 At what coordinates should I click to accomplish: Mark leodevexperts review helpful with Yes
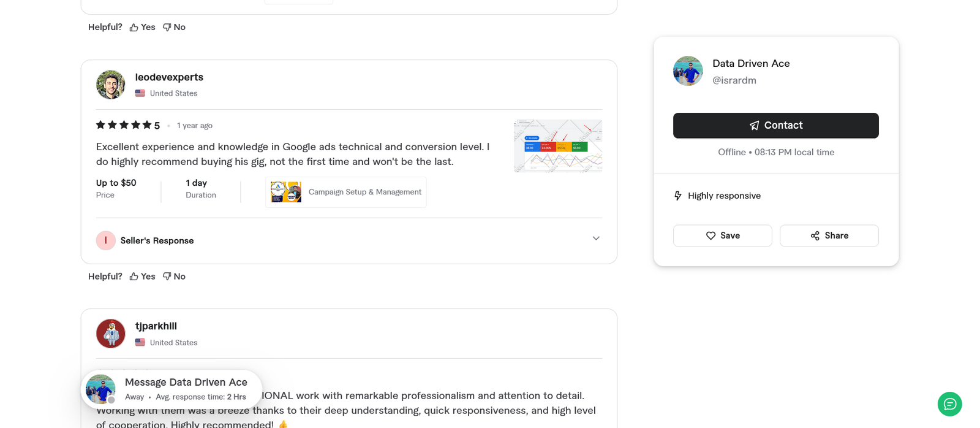143,277
